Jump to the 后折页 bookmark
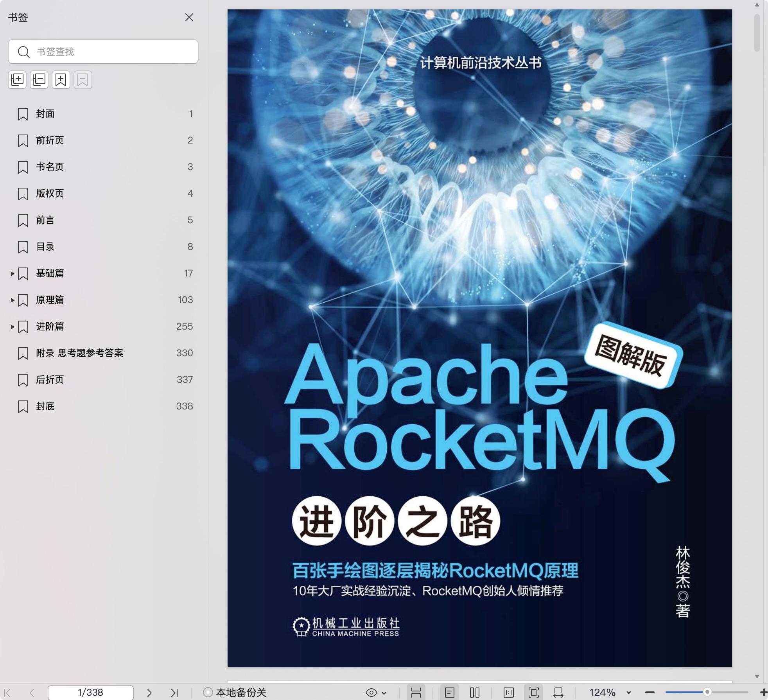The image size is (768, 700). coord(103,380)
